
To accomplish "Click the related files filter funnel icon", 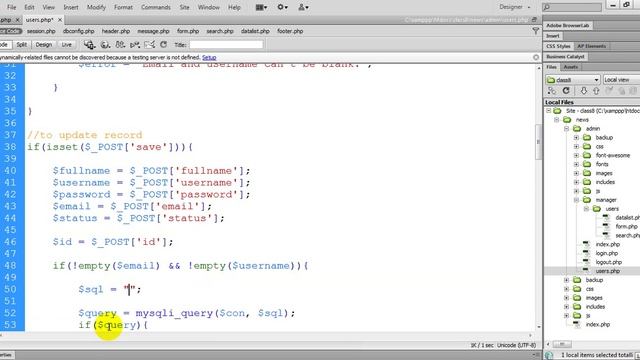I will (x=536, y=31).
